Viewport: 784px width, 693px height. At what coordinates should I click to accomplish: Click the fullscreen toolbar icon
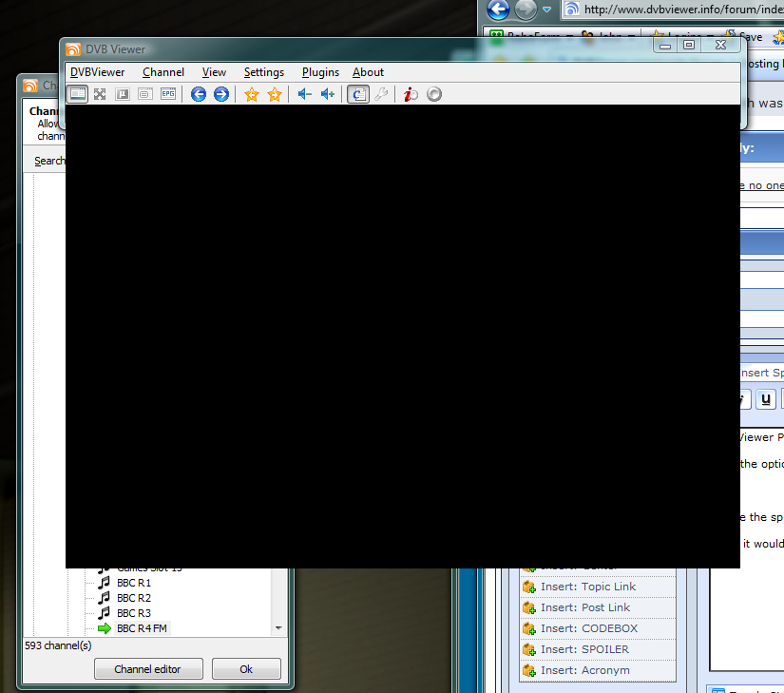(x=99, y=94)
